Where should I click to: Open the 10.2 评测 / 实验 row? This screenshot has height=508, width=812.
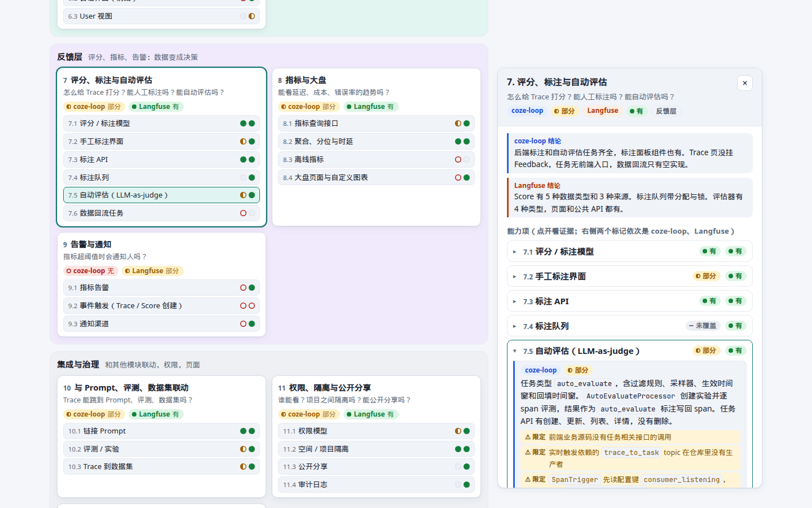click(x=161, y=449)
